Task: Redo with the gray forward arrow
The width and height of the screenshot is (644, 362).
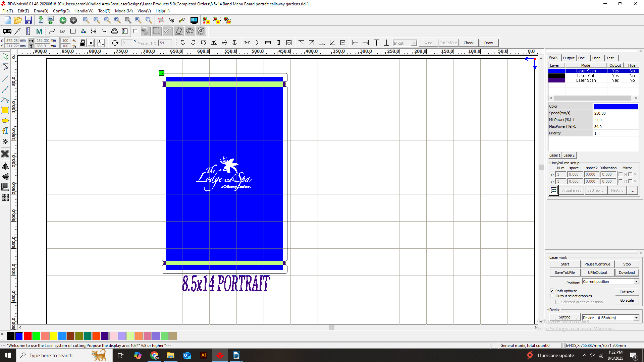Action: click(x=73, y=20)
